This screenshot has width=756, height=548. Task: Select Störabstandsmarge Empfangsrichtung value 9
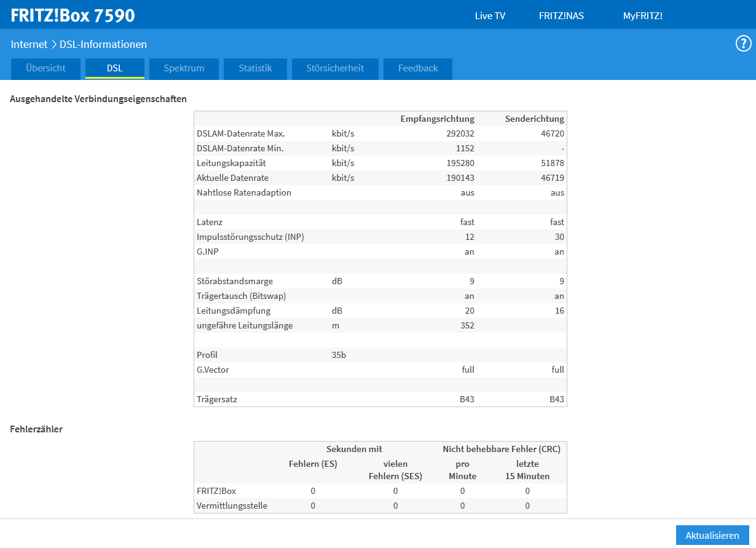472,281
